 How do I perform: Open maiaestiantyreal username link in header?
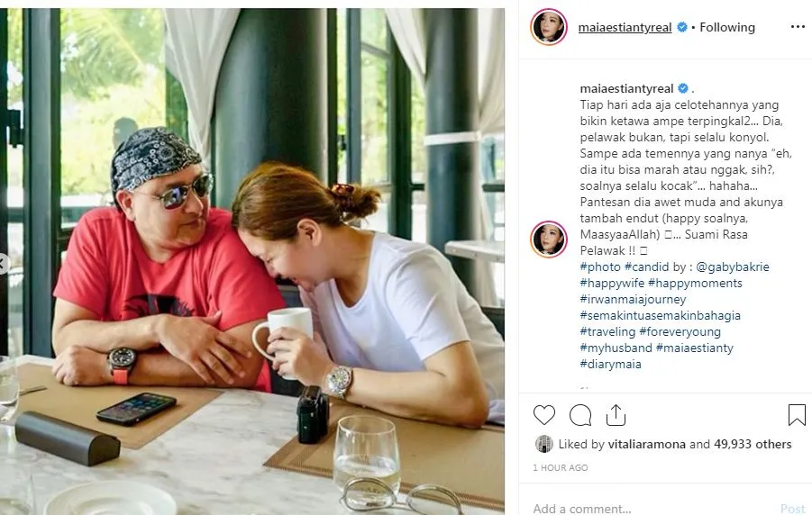[x=625, y=27]
